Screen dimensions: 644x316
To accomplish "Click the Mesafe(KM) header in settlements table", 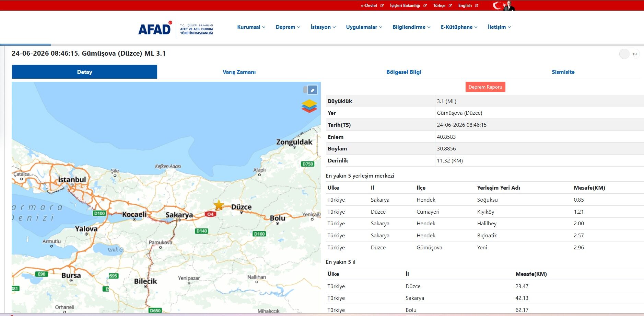I will pyautogui.click(x=589, y=188).
